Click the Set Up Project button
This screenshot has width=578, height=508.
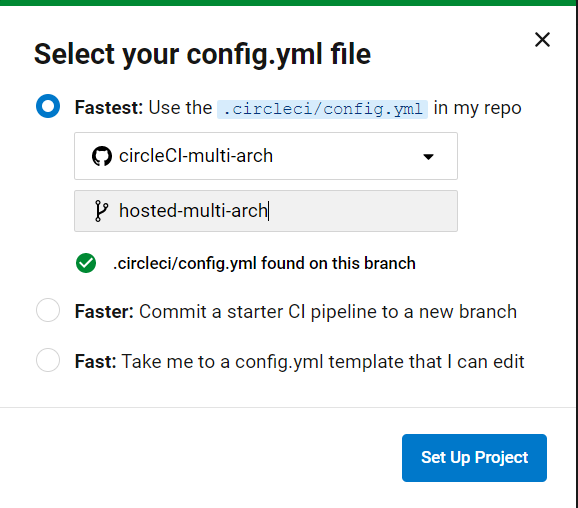click(474, 457)
